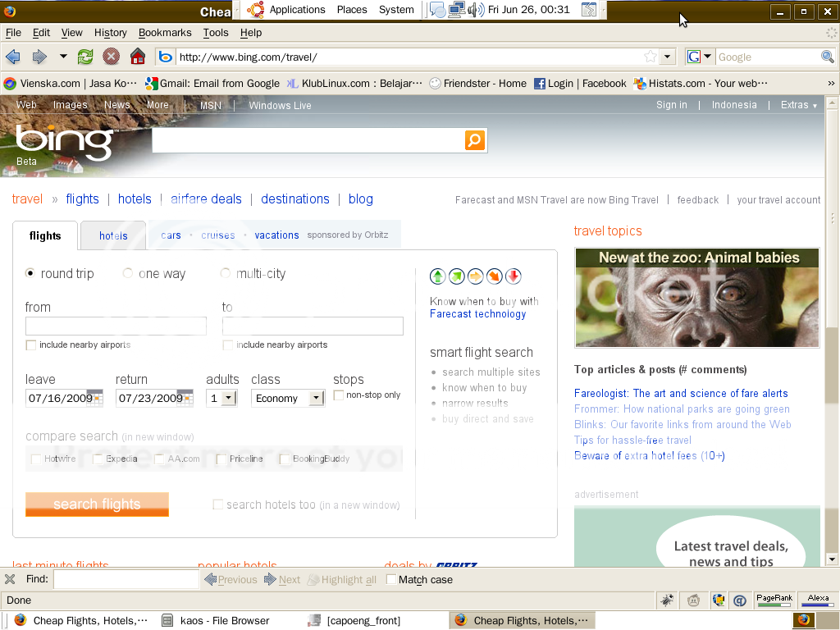Stop loading with the red Stop icon
840x630 pixels.
pyautogui.click(x=111, y=57)
